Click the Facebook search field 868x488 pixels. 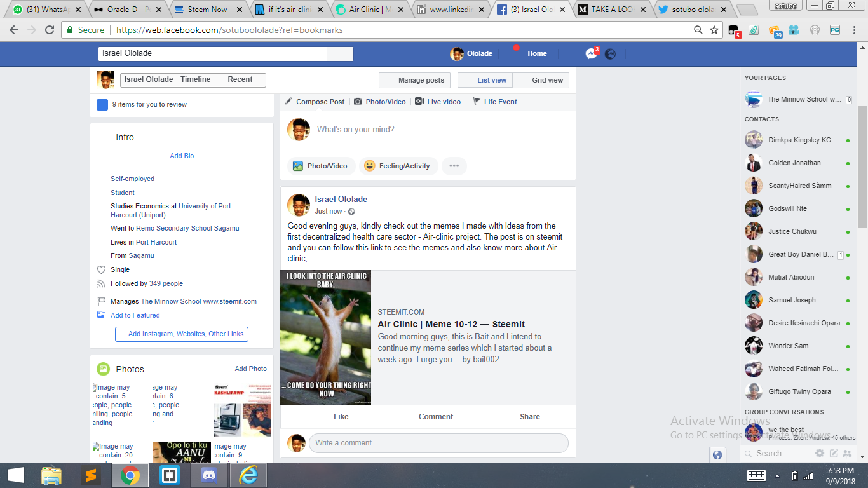[x=226, y=53]
